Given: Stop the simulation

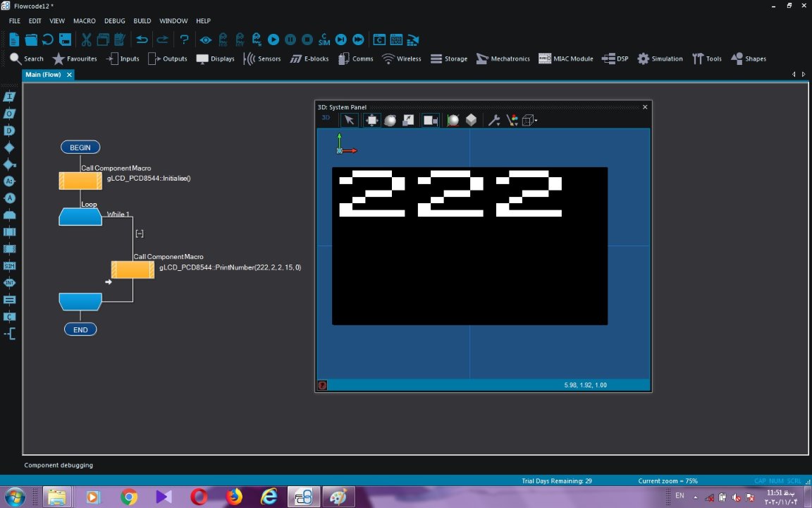Looking at the screenshot, I should (x=307, y=40).
